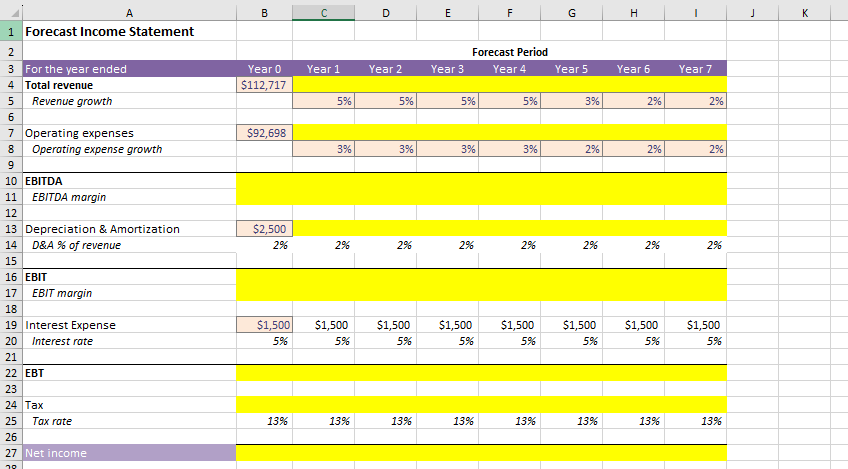Select row 22 header

click(x=11, y=373)
